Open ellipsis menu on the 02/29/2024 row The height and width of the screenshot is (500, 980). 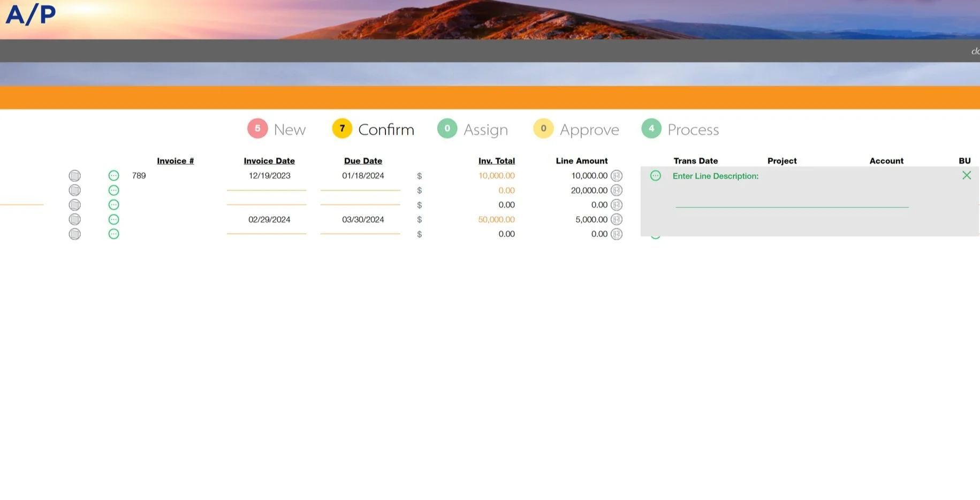point(113,219)
